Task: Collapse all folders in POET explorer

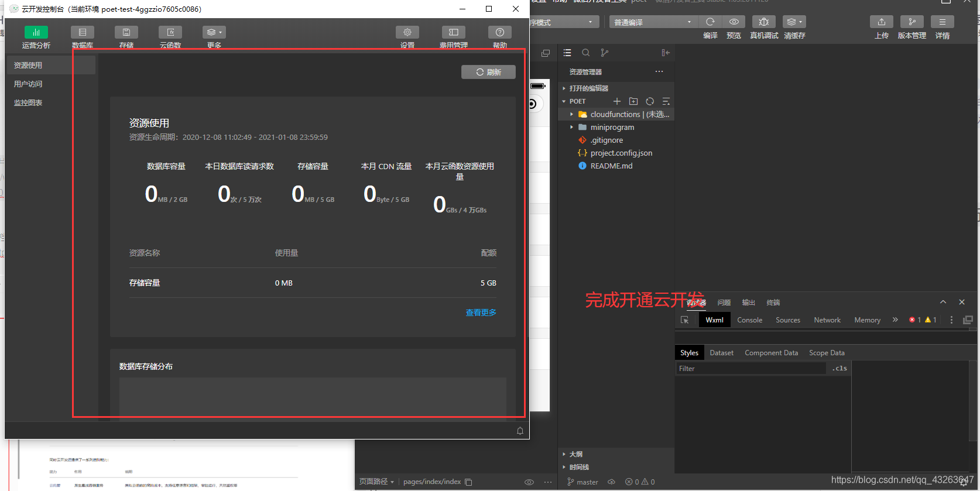Action: (666, 101)
